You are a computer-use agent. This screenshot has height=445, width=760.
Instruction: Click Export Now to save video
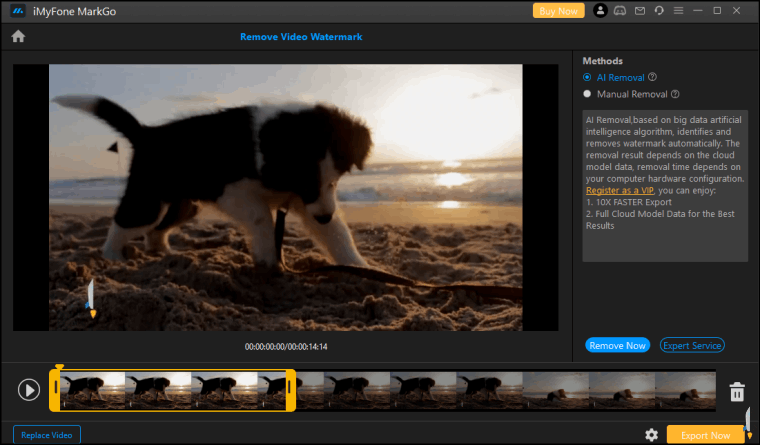[x=705, y=435]
